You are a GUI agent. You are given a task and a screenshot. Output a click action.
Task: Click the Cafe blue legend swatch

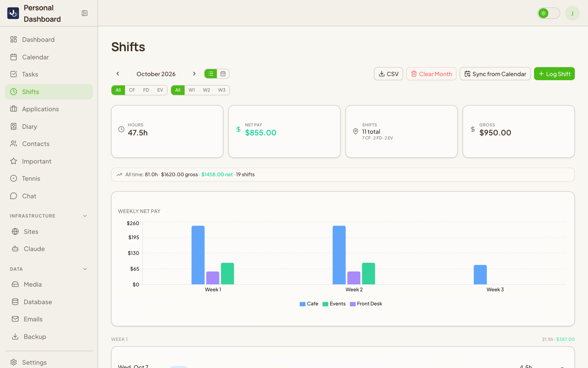(302, 304)
